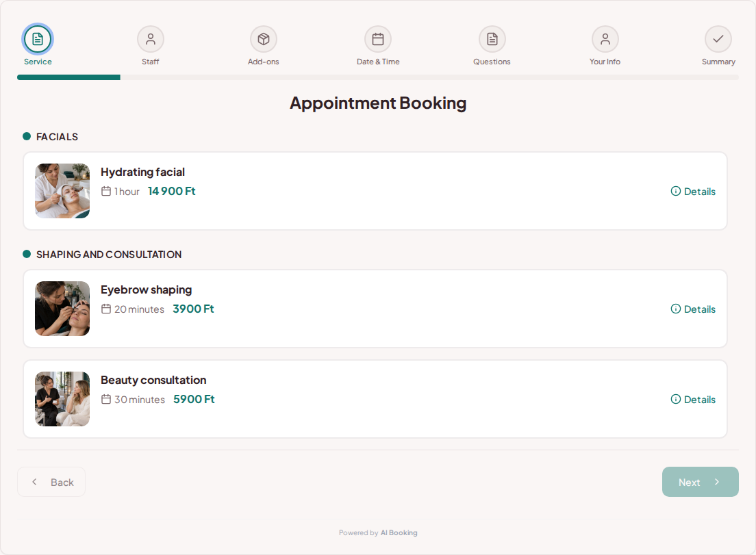Viewport: 756px width, 555px height.
Task: Click the Beauty consultation photo thumbnail
Action: point(62,399)
